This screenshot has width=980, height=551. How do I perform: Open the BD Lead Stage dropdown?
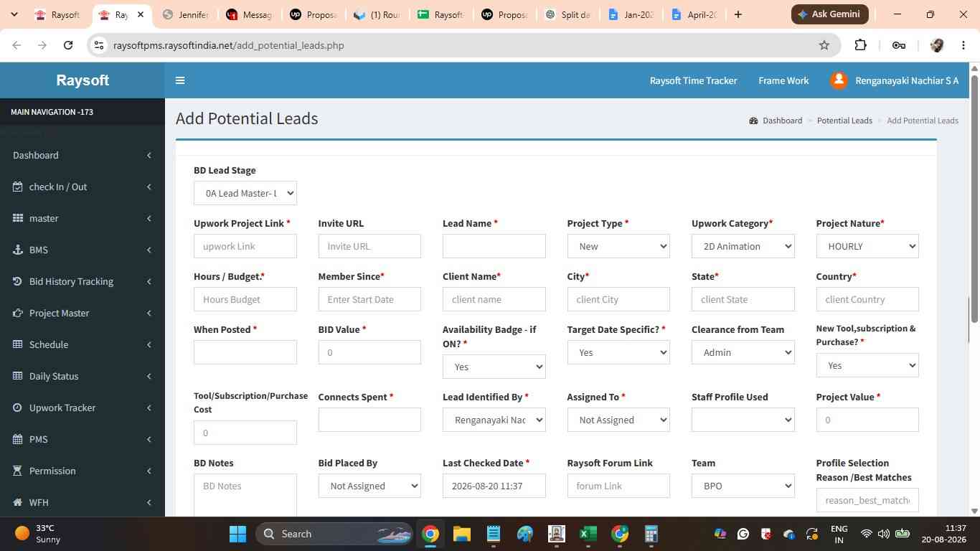click(245, 193)
